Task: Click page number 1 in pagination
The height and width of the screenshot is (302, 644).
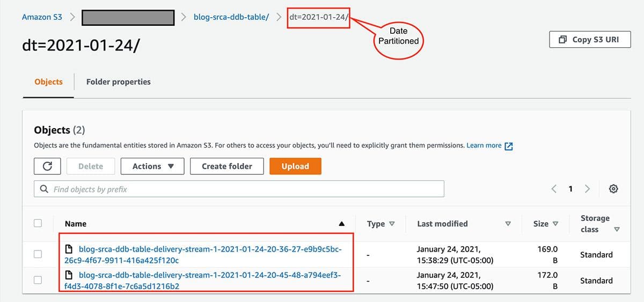Action: [570, 189]
